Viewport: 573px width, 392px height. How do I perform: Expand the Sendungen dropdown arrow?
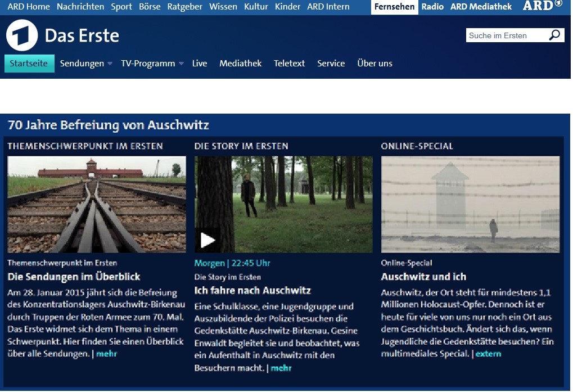(110, 64)
